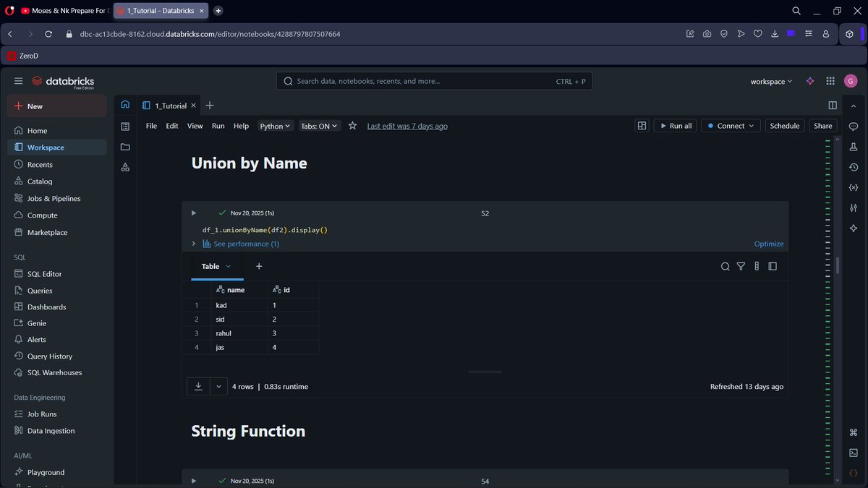
Task: Star the 1_Tutorial notebook as favorite
Action: coord(352,125)
